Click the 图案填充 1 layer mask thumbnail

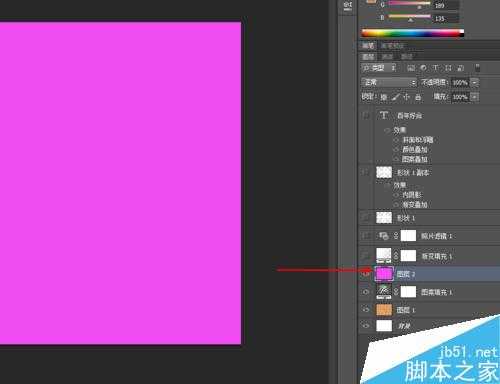(x=408, y=292)
